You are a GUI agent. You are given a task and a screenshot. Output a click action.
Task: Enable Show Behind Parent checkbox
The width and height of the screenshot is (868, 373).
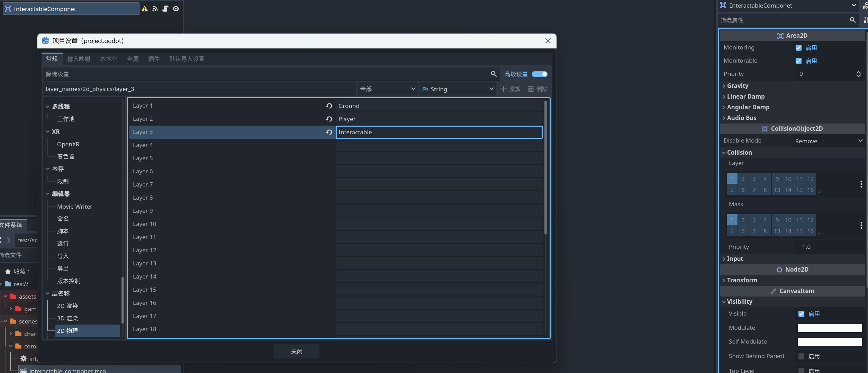click(x=801, y=356)
